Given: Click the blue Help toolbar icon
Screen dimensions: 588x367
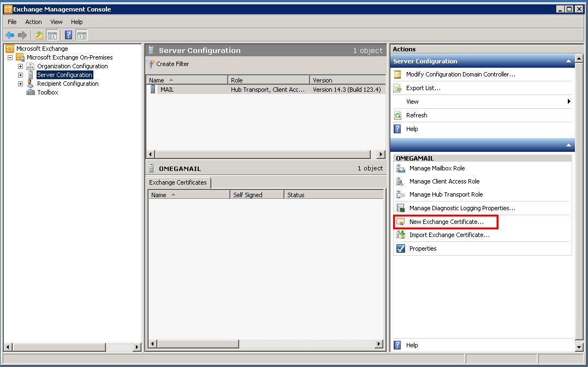Looking at the screenshot, I should (69, 35).
